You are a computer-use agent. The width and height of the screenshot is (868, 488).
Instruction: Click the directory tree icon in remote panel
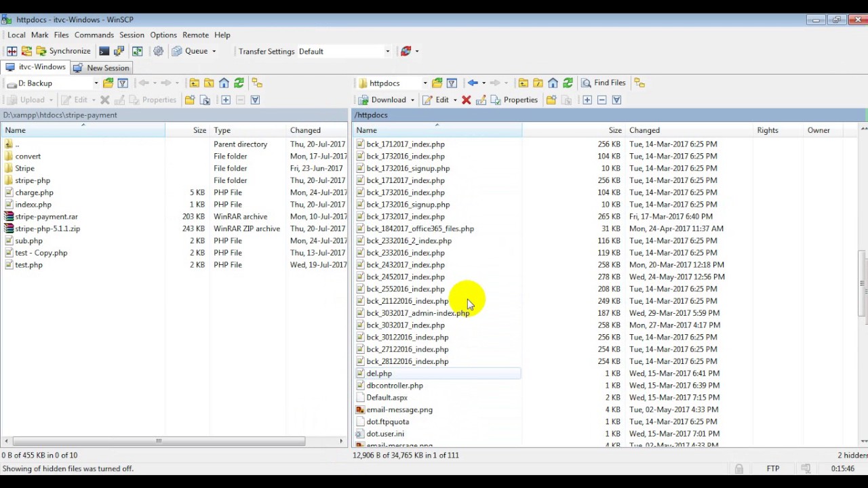[639, 83]
